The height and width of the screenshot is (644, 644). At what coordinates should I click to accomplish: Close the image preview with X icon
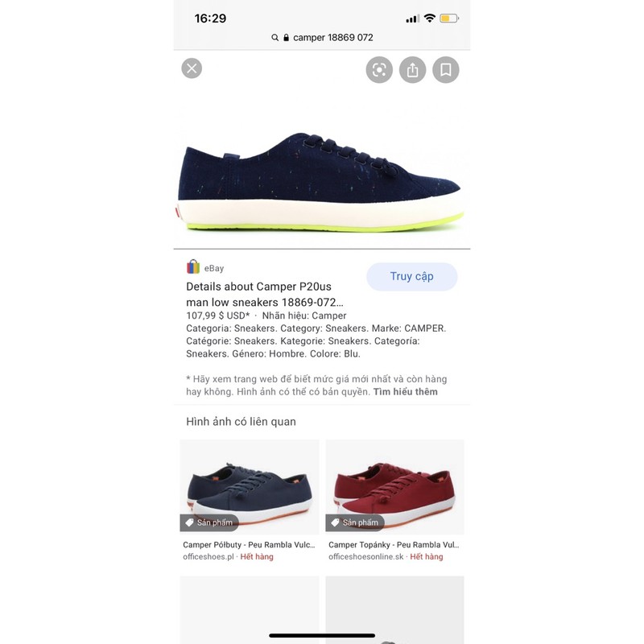tap(192, 68)
